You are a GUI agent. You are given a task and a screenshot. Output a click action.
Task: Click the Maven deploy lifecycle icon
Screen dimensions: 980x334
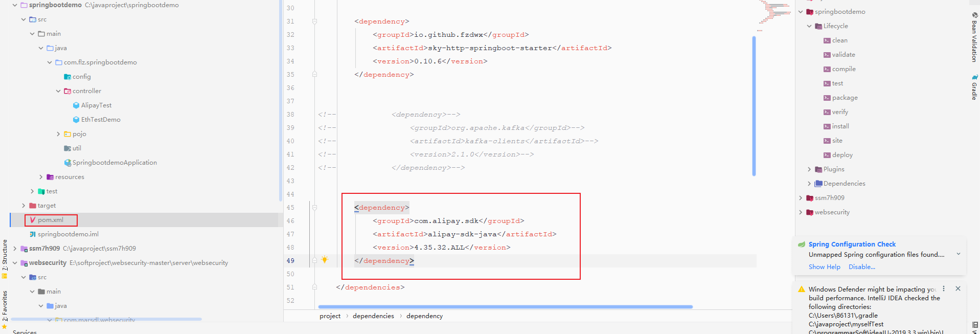(827, 155)
